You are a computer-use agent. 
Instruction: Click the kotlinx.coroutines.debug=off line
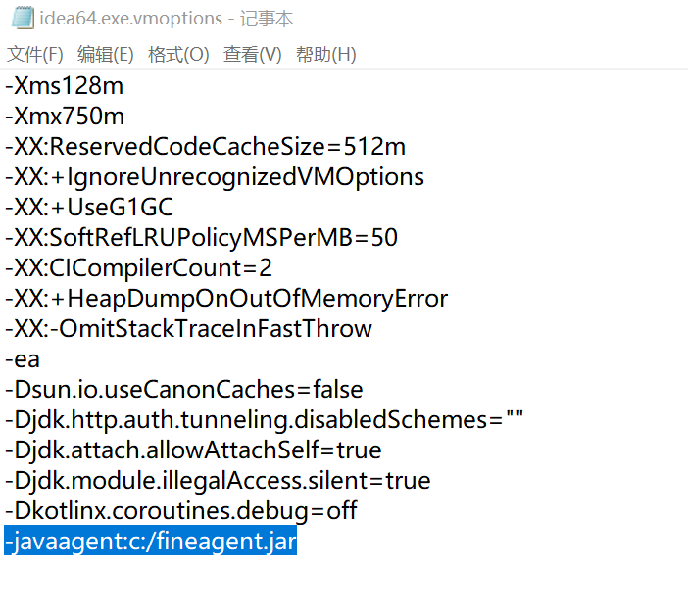tap(181, 511)
